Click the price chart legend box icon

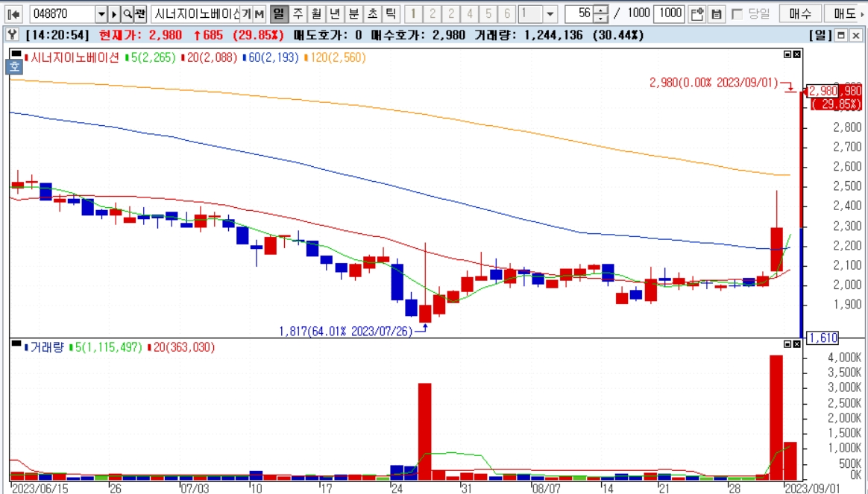(x=16, y=54)
